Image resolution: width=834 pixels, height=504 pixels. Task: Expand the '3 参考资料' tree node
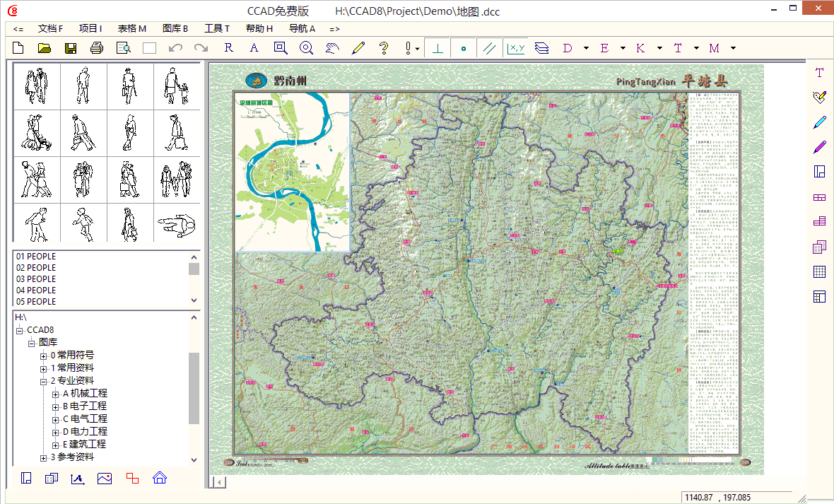pyautogui.click(x=44, y=457)
